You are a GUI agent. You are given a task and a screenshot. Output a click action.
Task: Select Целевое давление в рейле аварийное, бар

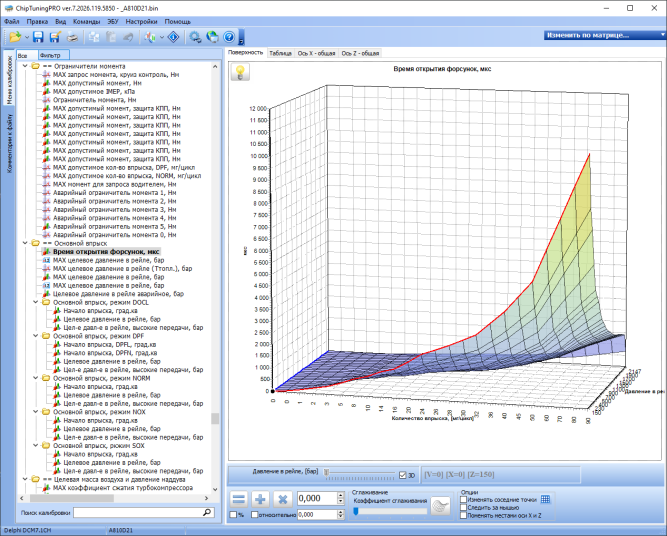point(118,294)
